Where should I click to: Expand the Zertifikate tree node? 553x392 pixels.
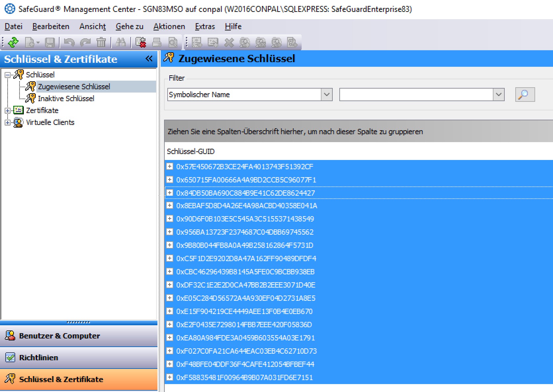click(8, 111)
